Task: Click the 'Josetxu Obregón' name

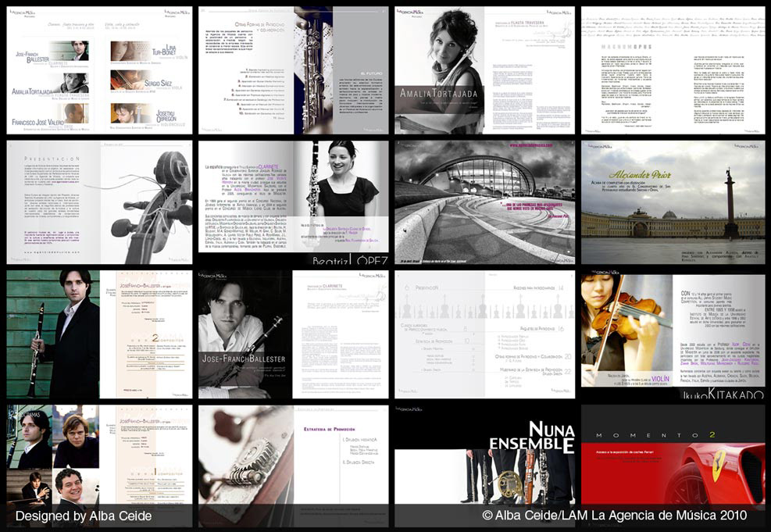Action: coord(166,116)
